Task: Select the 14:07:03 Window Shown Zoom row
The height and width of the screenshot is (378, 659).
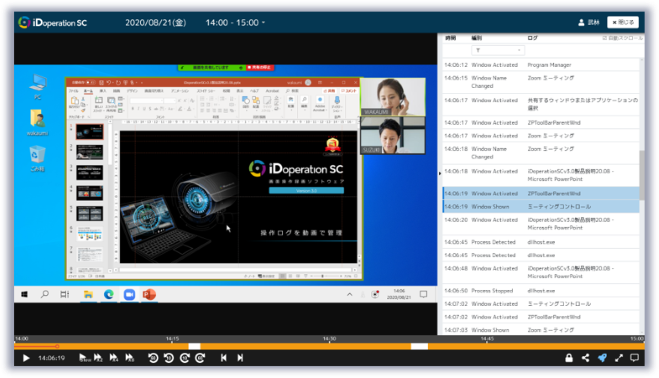Action: [x=541, y=330]
